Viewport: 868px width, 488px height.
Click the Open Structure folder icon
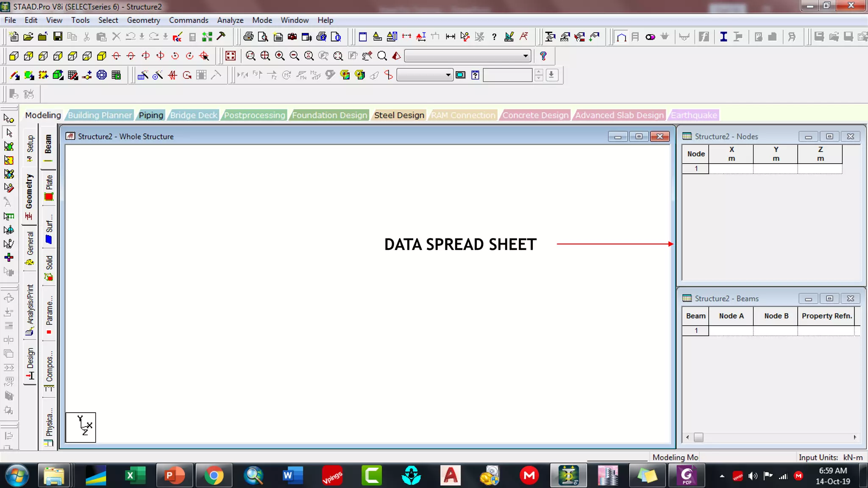click(x=28, y=37)
